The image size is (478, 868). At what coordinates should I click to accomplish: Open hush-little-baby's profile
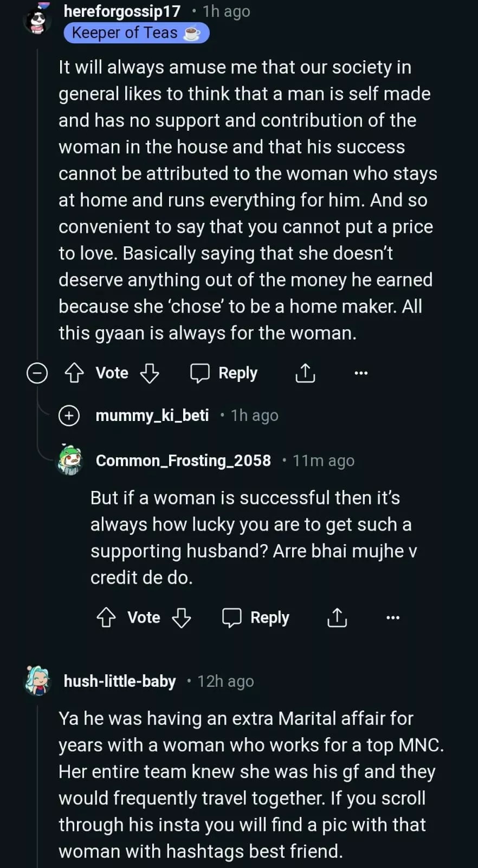coord(120,681)
